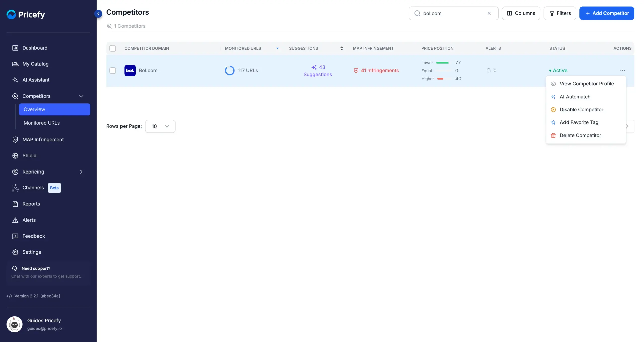This screenshot has width=644, height=342.
Task: Open the Shield page
Action: click(29, 156)
